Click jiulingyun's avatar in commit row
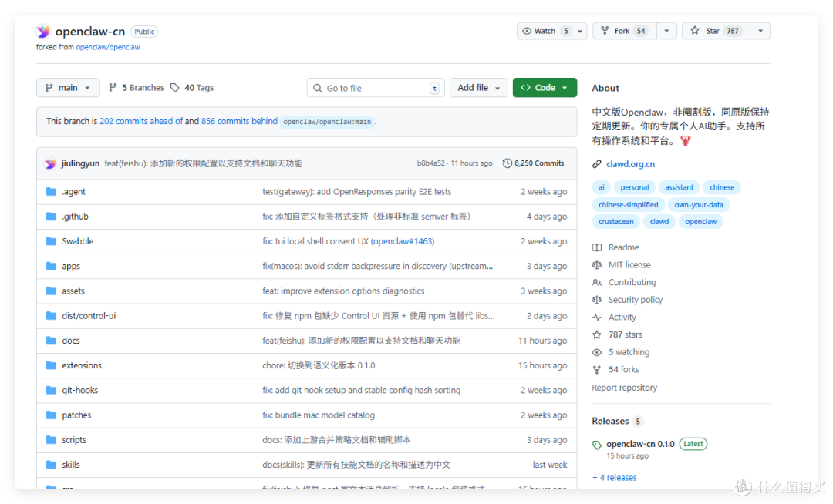Image resolution: width=833 pixels, height=504 pixels. click(50, 163)
